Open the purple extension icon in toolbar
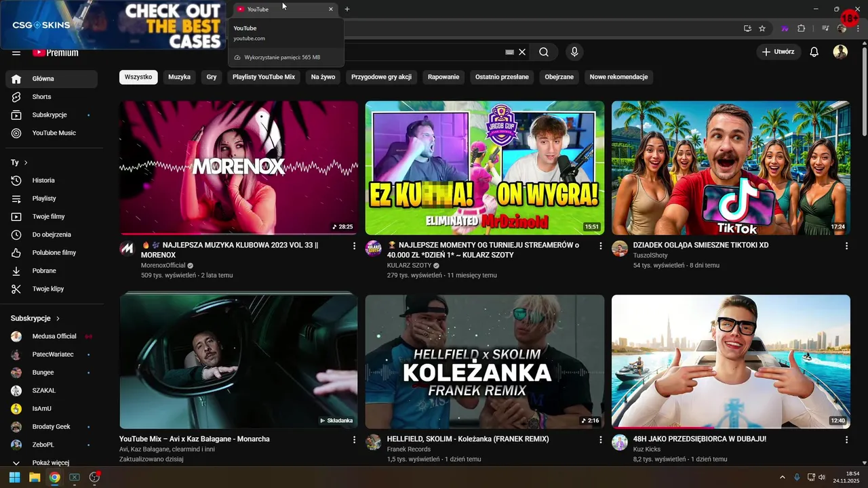The width and height of the screenshot is (868, 488). (x=785, y=28)
